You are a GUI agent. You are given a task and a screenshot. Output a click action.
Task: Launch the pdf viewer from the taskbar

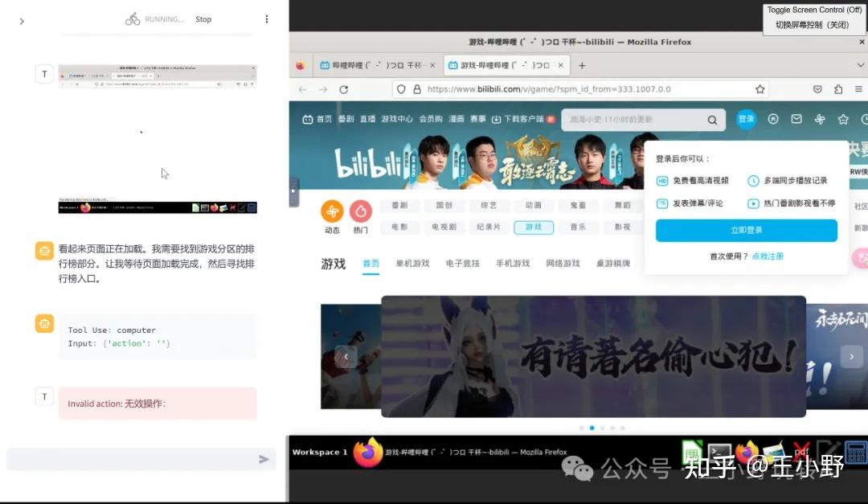(x=801, y=453)
